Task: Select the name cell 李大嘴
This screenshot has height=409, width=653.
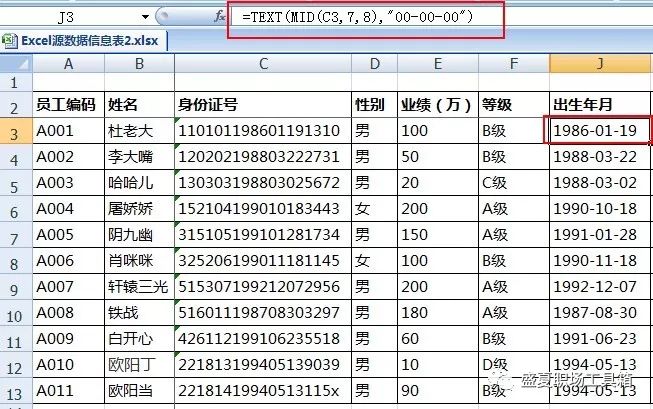Action: (x=140, y=157)
